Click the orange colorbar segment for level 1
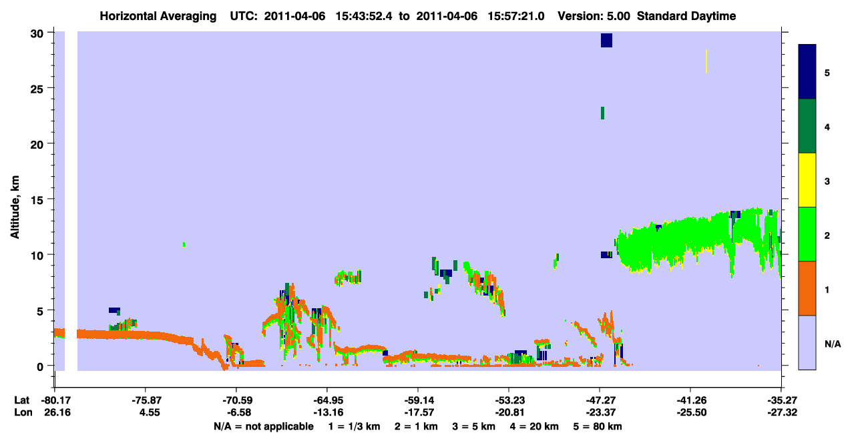The height and width of the screenshot is (445, 868). (807, 288)
